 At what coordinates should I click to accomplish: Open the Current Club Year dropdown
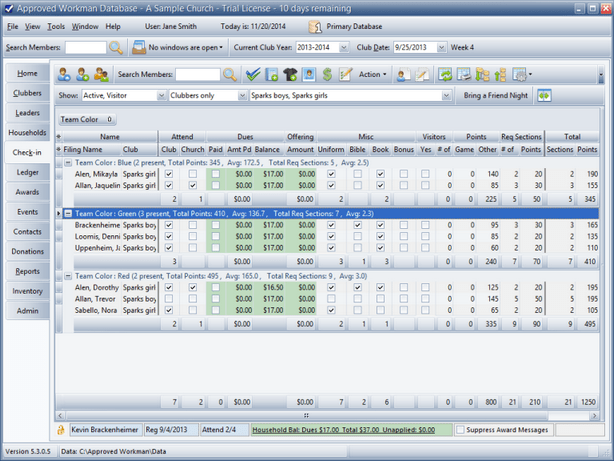pos(344,47)
